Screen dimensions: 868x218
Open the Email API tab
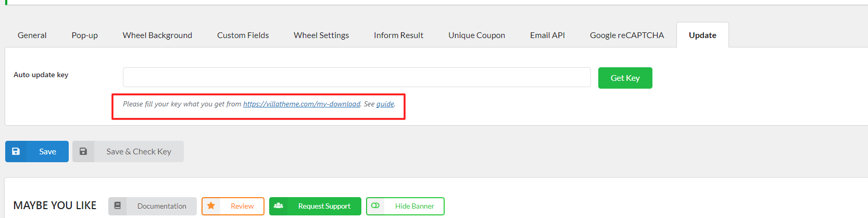click(x=547, y=35)
